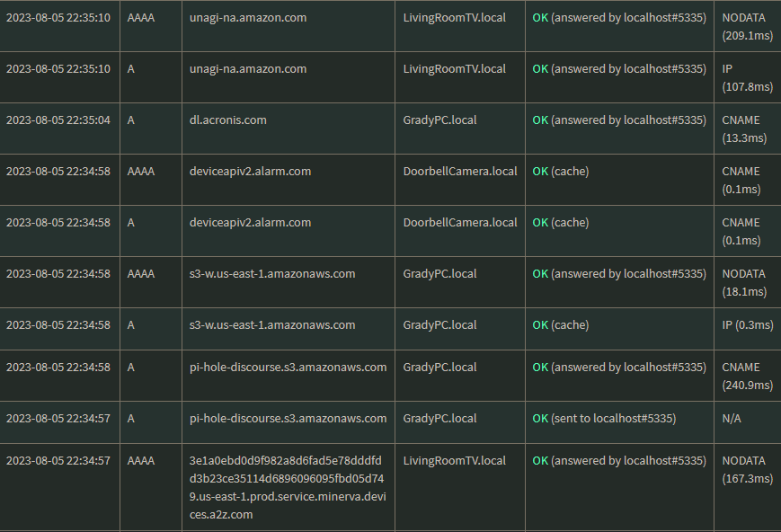Image resolution: width=781 pixels, height=532 pixels.
Task: Click the OK status in the NODATA (18.1ms) row
Action: tap(619, 274)
